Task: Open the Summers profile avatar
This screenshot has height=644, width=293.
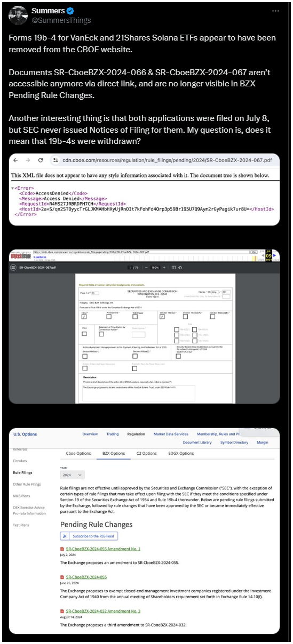Action: (x=18, y=15)
